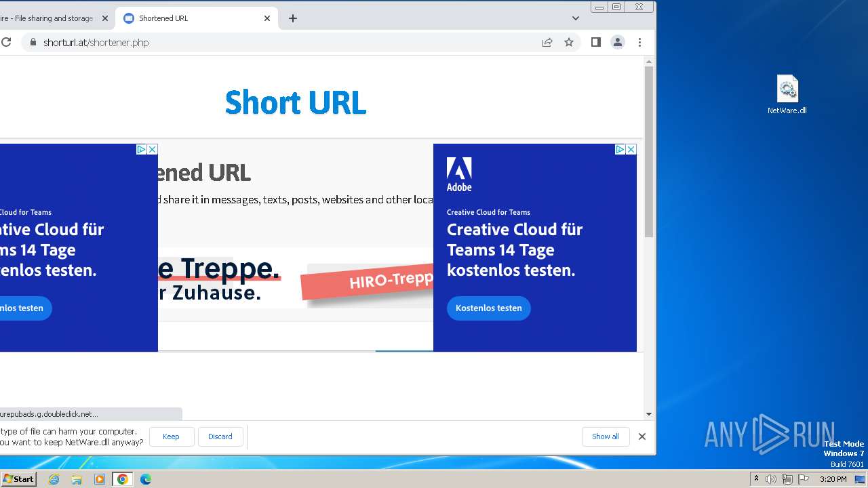Open Microsoft Edge from taskbar
Image resolution: width=868 pixels, height=488 pixels.
[146, 479]
